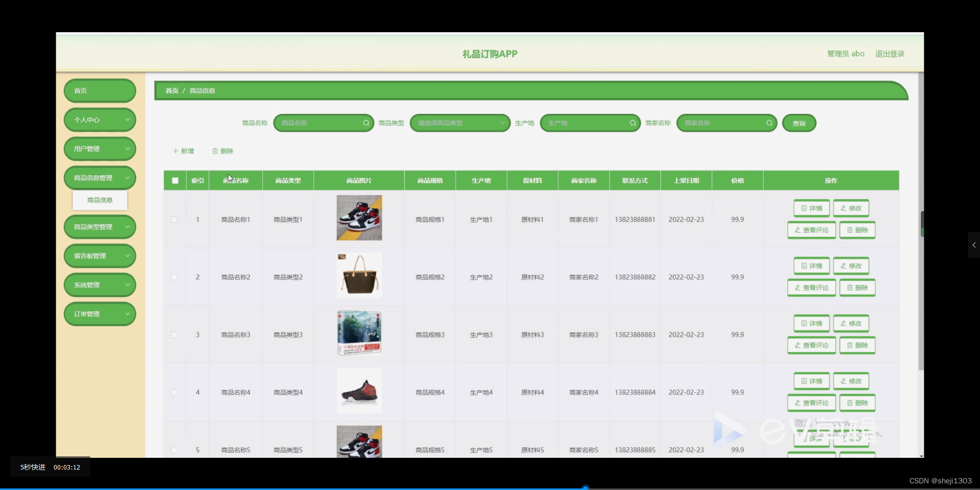
Task: Click the 删除 trash icon above the table
Action: (223, 151)
